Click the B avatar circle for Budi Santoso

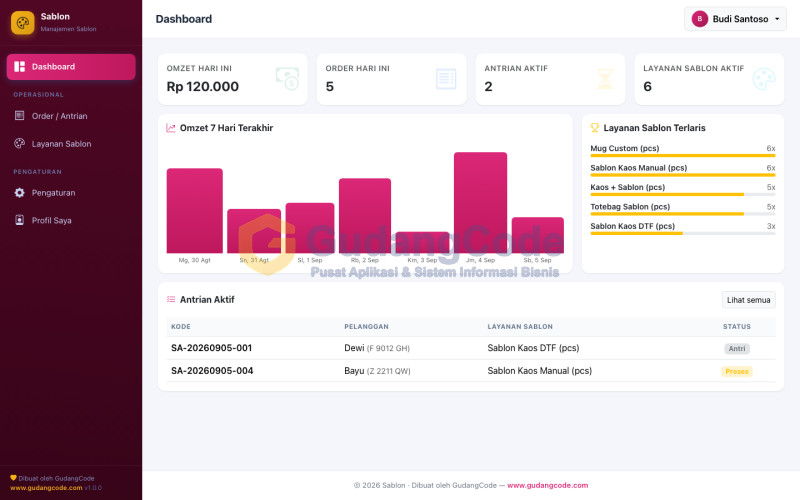pos(699,19)
